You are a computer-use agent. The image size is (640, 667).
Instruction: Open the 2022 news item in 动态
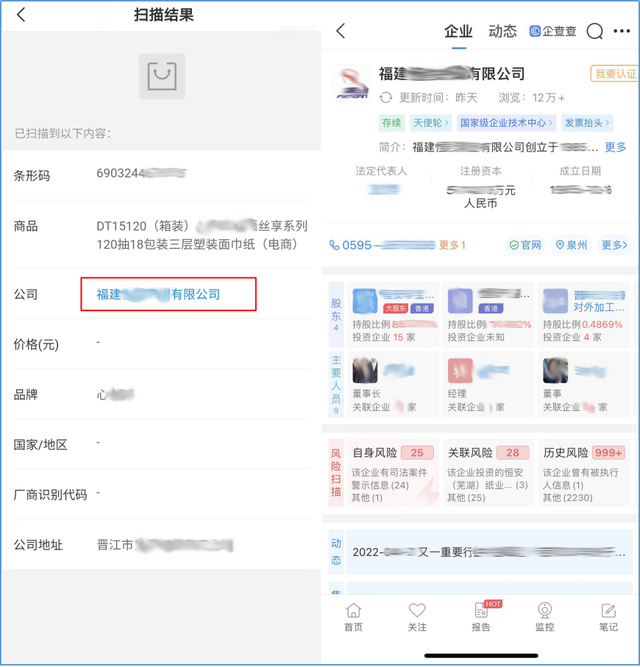[489, 552]
